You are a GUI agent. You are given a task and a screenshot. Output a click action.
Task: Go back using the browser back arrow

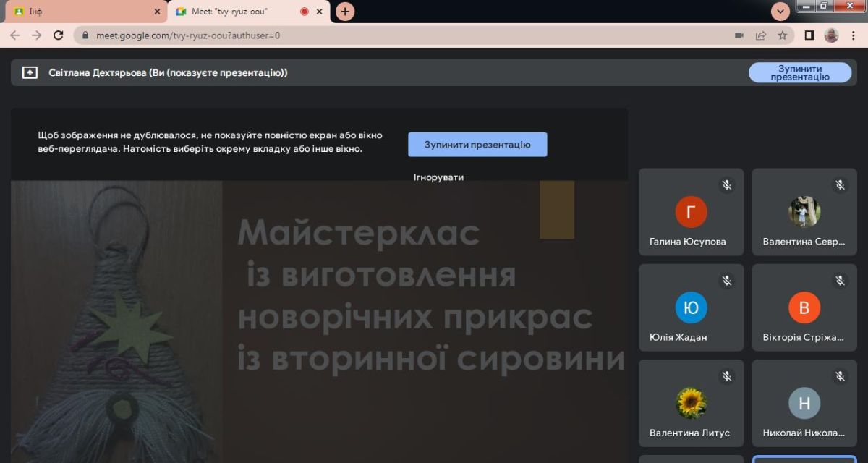coord(14,35)
